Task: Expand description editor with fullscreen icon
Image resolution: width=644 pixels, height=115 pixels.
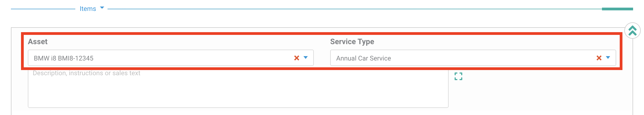Action: (x=458, y=76)
